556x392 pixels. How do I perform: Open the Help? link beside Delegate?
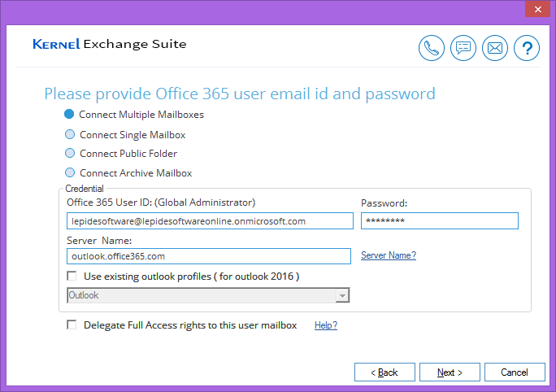click(326, 325)
